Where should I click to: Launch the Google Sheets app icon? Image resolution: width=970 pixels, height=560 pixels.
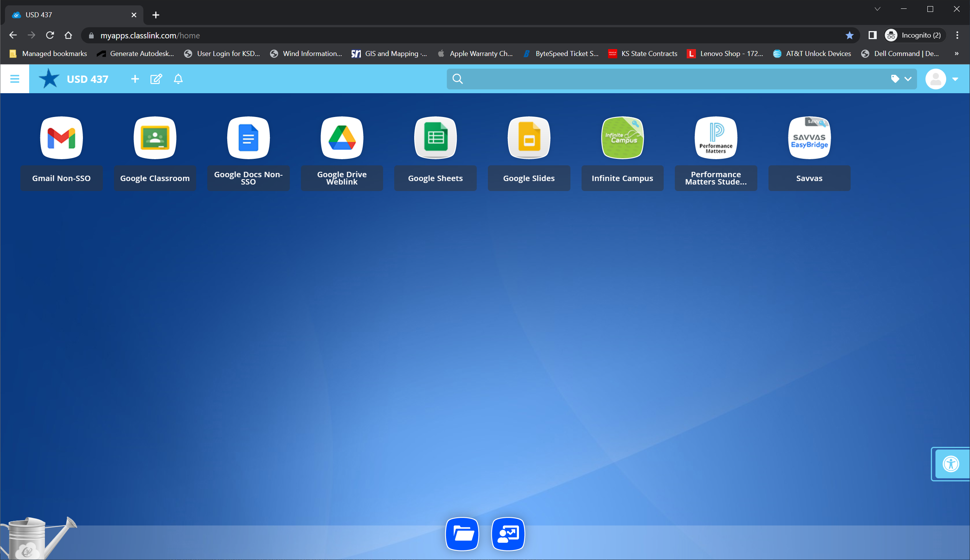pos(435,138)
